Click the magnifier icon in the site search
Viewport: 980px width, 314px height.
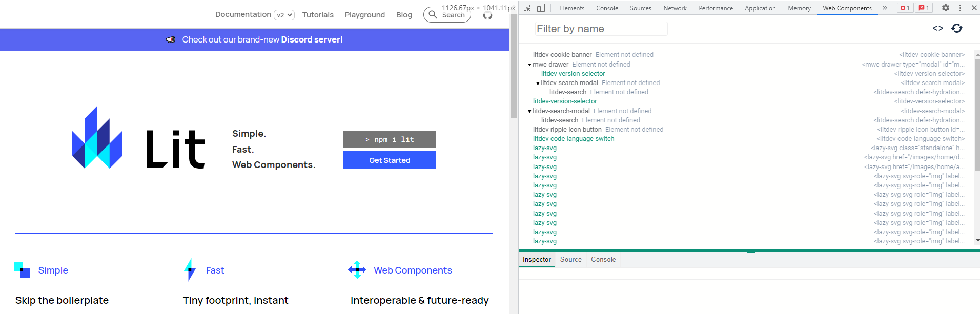pyautogui.click(x=433, y=14)
